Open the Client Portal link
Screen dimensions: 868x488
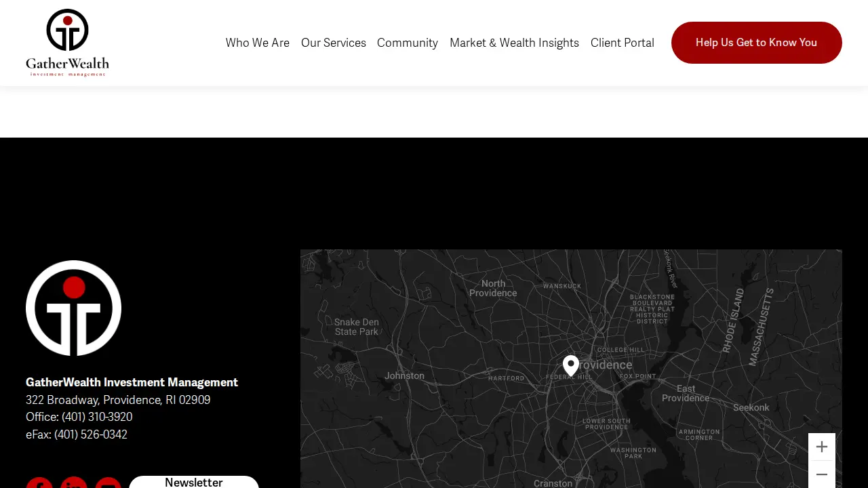pos(623,43)
